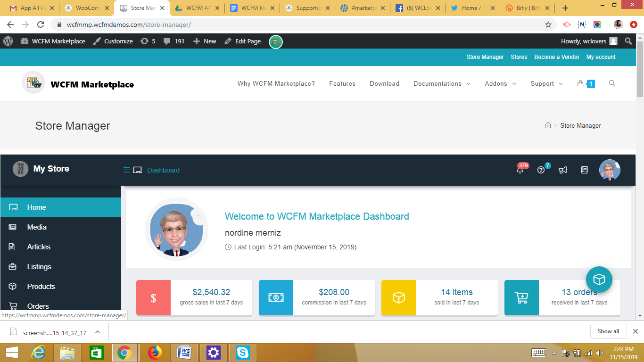The height and width of the screenshot is (362, 644).
Task: Go back with browser back arrow
Action: click(10, 25)
